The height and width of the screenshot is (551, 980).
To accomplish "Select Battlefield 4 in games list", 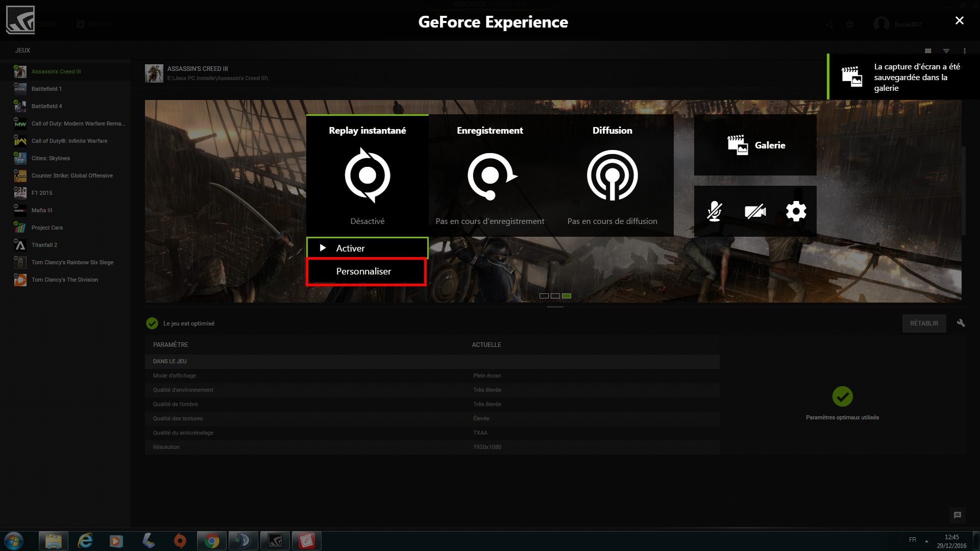I will (46, 106).
